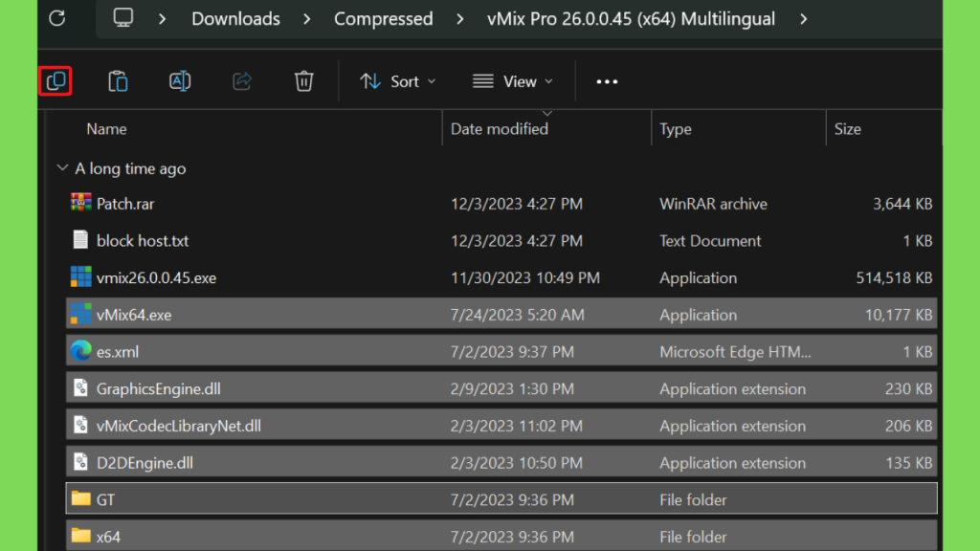
Task: Click the Edge icon of es.xml
Action: [x=80, y=351]
